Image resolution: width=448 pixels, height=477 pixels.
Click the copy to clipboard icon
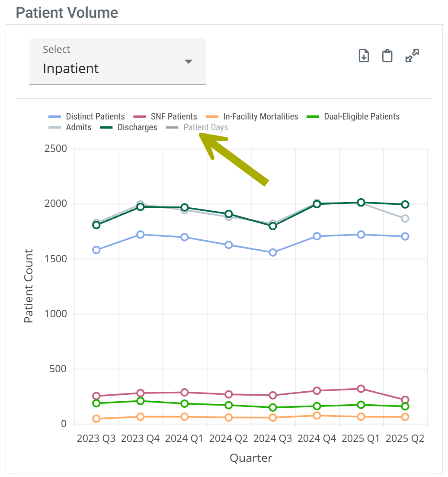pos(387,56)
